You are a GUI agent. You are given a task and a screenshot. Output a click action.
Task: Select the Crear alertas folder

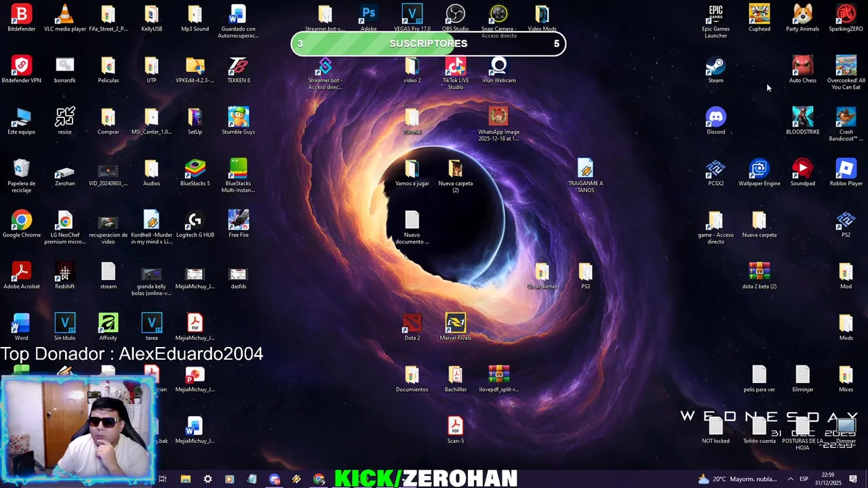(x=542, y=276)
